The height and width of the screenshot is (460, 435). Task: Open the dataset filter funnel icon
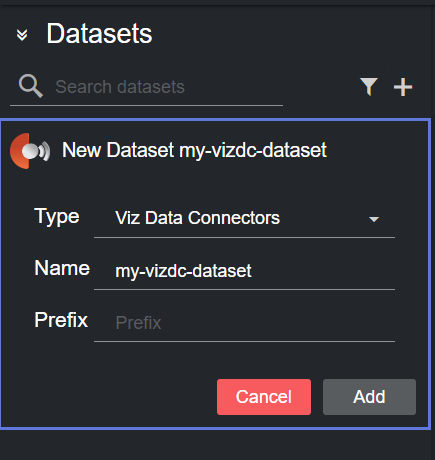[x=369, y=87]
